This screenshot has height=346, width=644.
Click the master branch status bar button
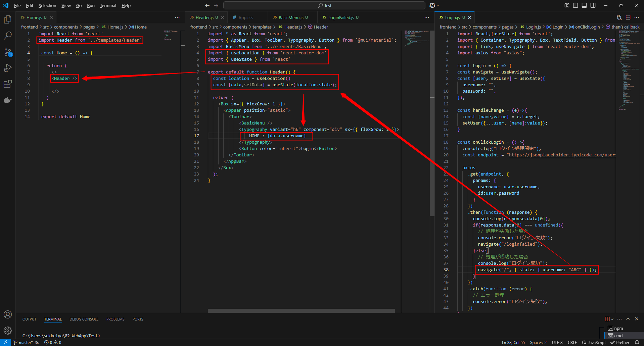[23, 343]
